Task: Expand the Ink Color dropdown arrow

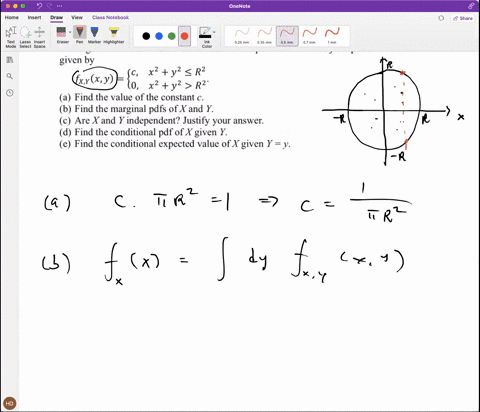Action: tap(214, 32)
